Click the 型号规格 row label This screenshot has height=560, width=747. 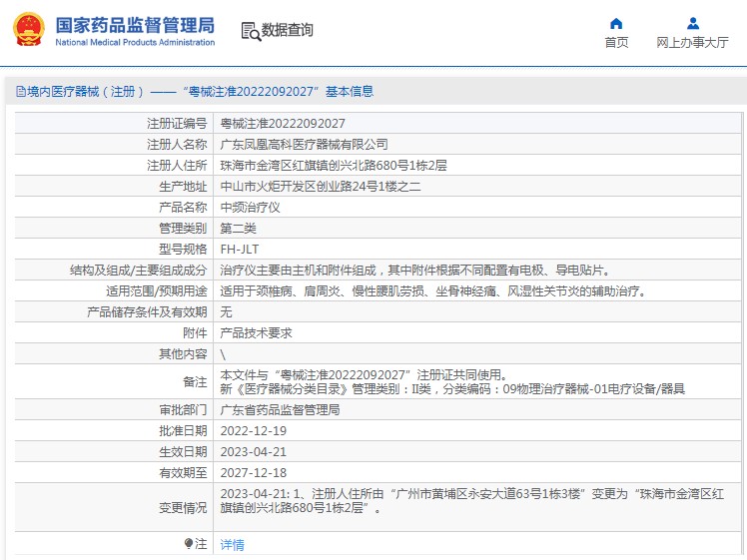pyautogui.click(x=183, y=249)
